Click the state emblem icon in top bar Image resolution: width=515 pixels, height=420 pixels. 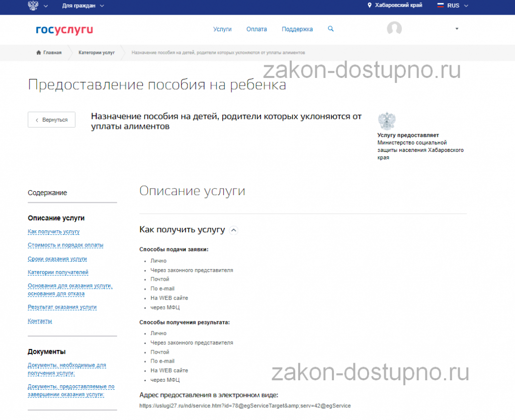(x=34, y=6)
